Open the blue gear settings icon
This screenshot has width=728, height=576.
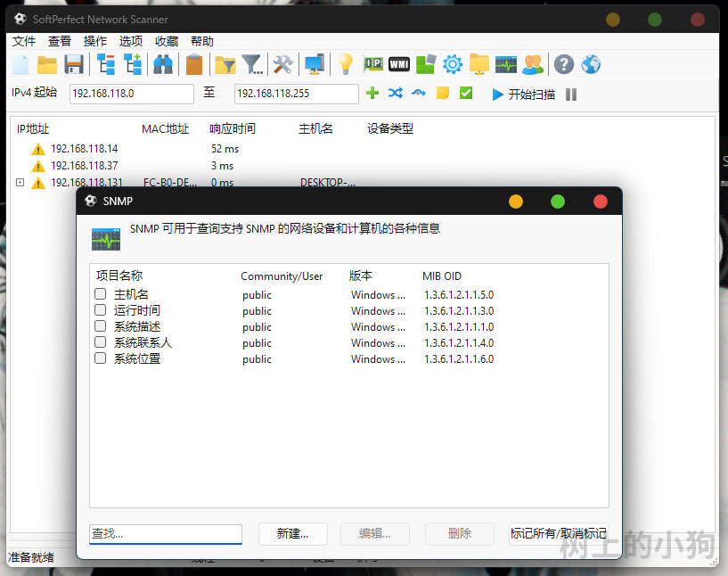point(453,64)
